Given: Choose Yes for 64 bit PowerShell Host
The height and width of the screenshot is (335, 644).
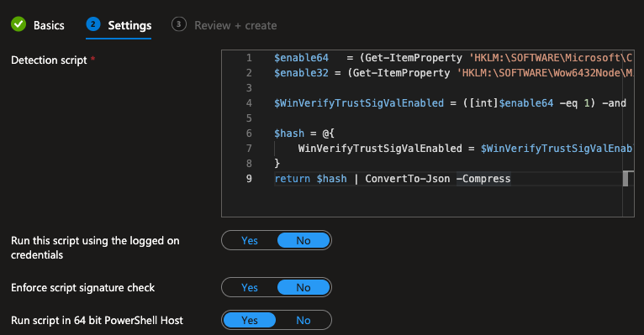Looking at the screenshot, I should point(250,320).
